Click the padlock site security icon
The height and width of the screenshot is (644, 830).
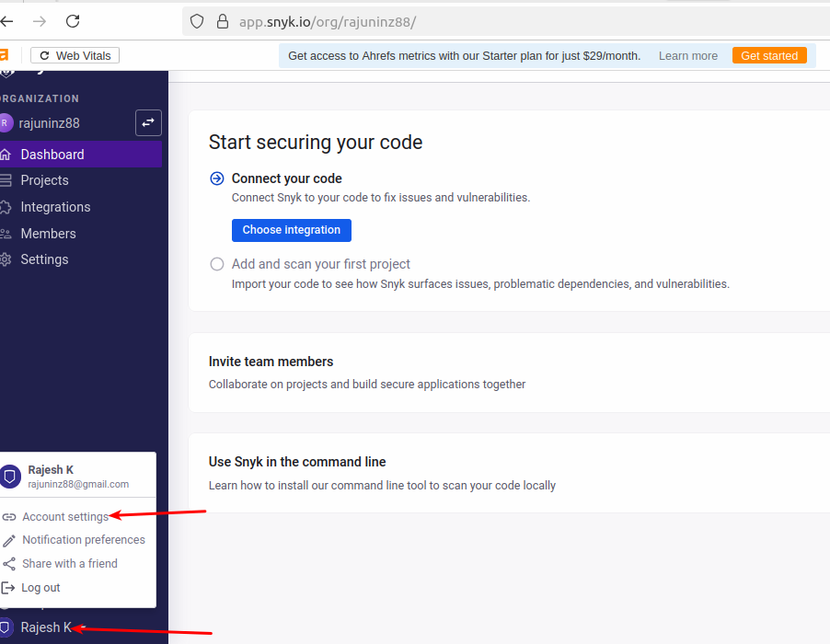point(223,21)
